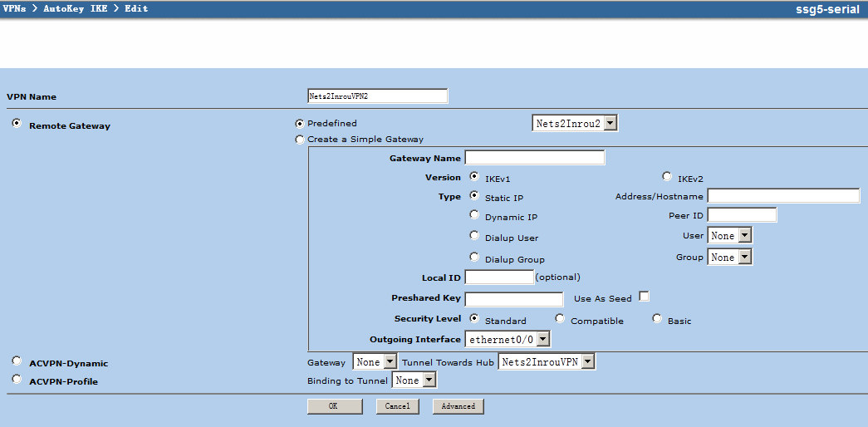Viewport: 868px width, 427px height.
Task: Click the VPN Name text field
Action: [377, 96]
